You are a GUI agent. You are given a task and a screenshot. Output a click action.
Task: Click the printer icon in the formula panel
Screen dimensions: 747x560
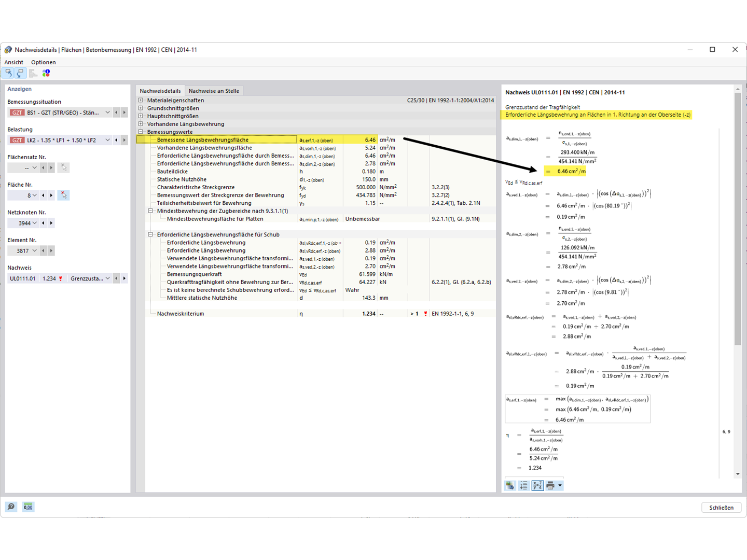click(552, 485)
